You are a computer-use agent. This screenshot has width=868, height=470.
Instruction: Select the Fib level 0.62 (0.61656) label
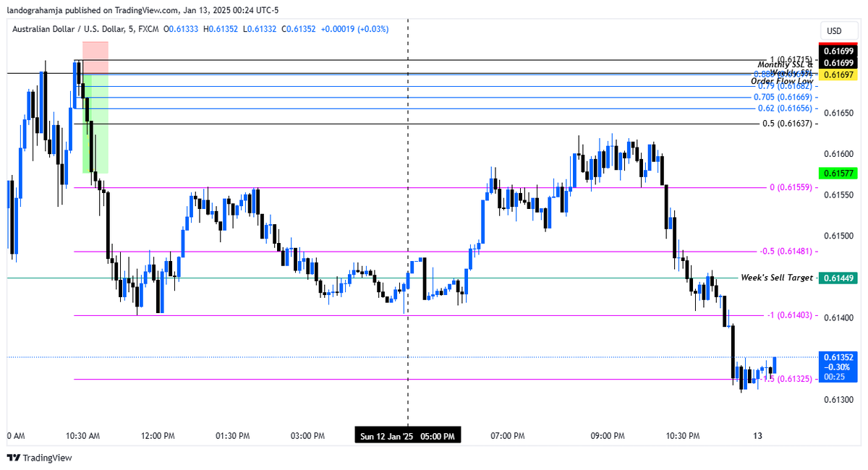point(786,108)
